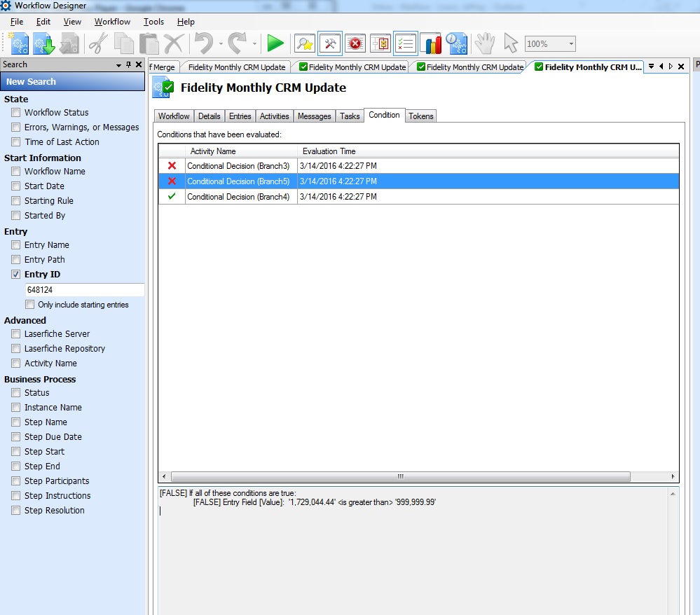
Task: Create a new workflow with toolbar icon
Action: point(19,43)
